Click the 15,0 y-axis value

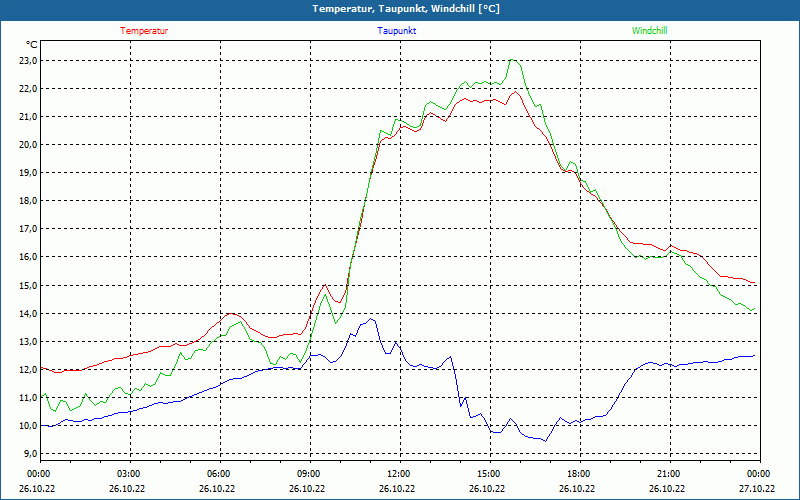point(28,286)
